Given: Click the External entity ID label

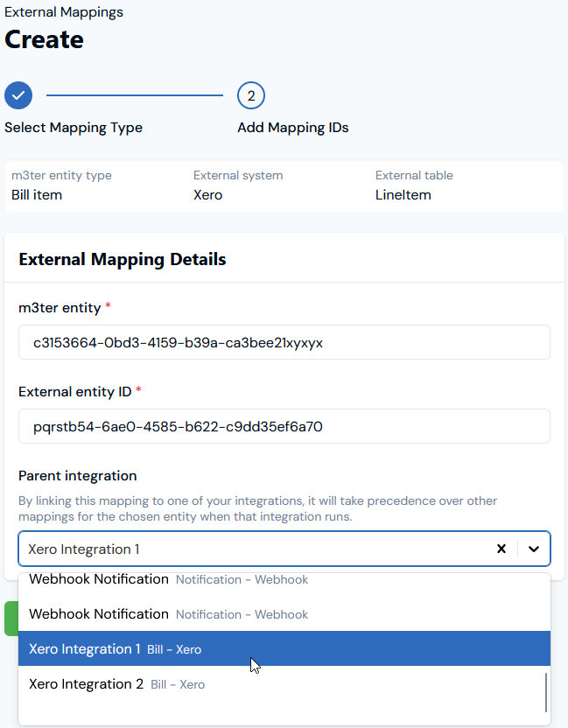Looking at the screenshot, I should click(74, 392).
